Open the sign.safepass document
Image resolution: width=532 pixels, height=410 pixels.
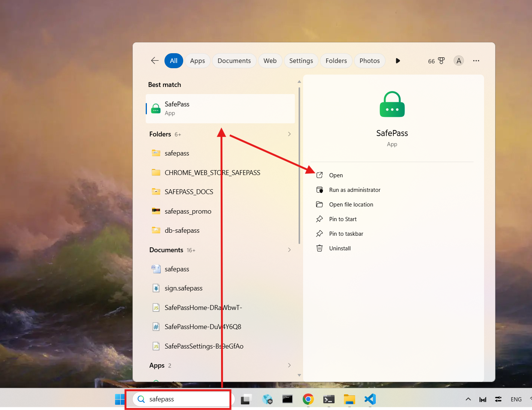(220, 288)
